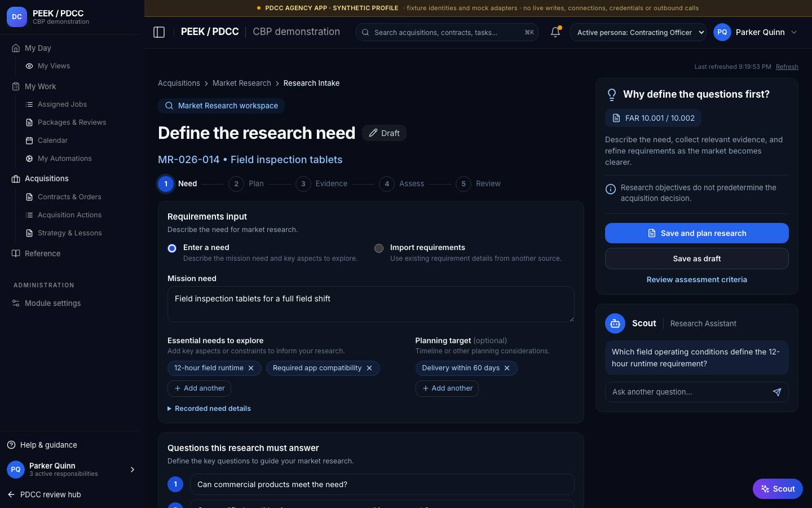Open the notifications bell
812x508 pixels.
555,32
